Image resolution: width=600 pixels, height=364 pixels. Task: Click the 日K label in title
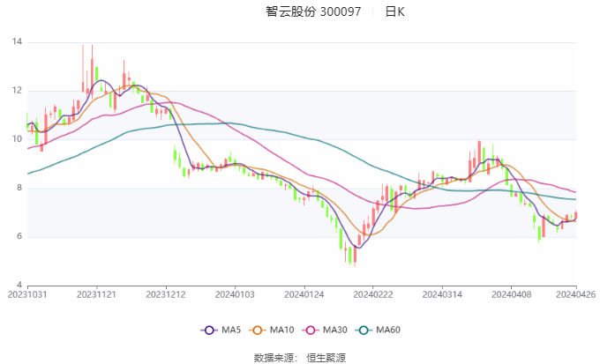[395, 11]
